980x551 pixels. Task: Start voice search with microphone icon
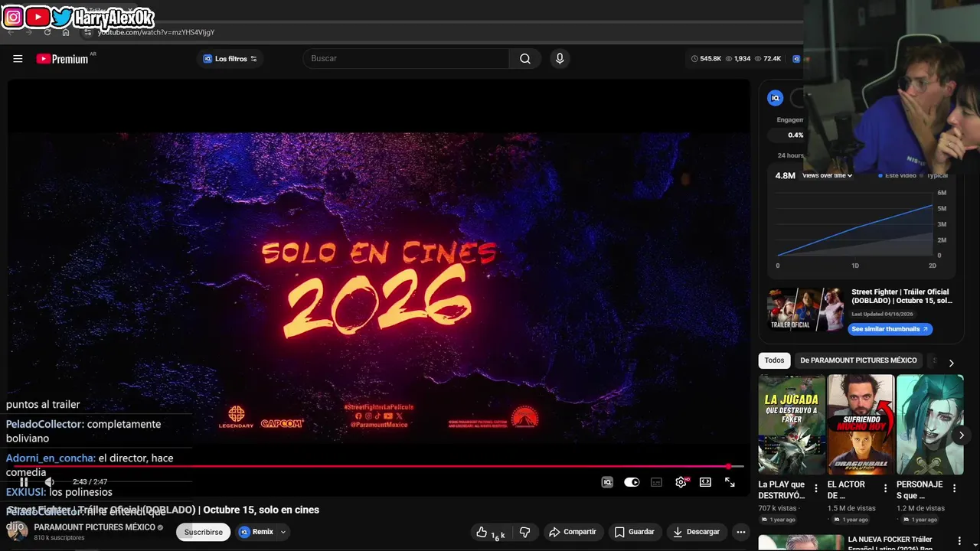click(560, 59)
